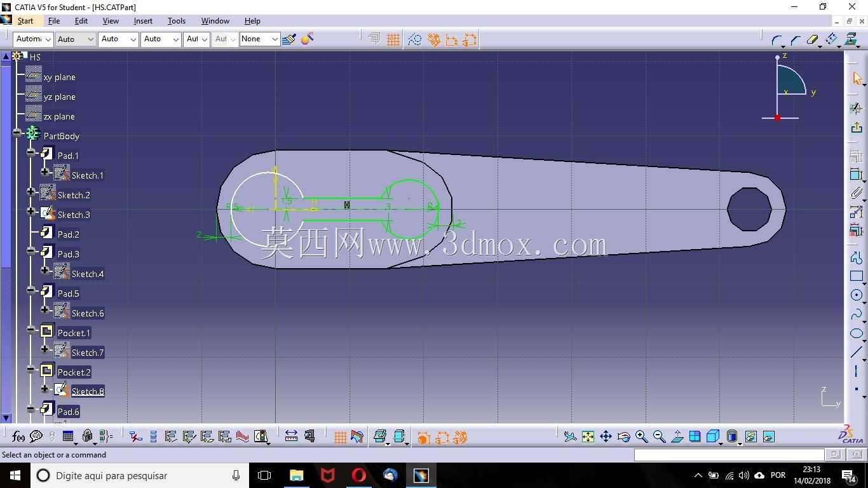
Task: Click the Measure Between ruler icon
Action: pyautogui.click(x=291, y=437)
